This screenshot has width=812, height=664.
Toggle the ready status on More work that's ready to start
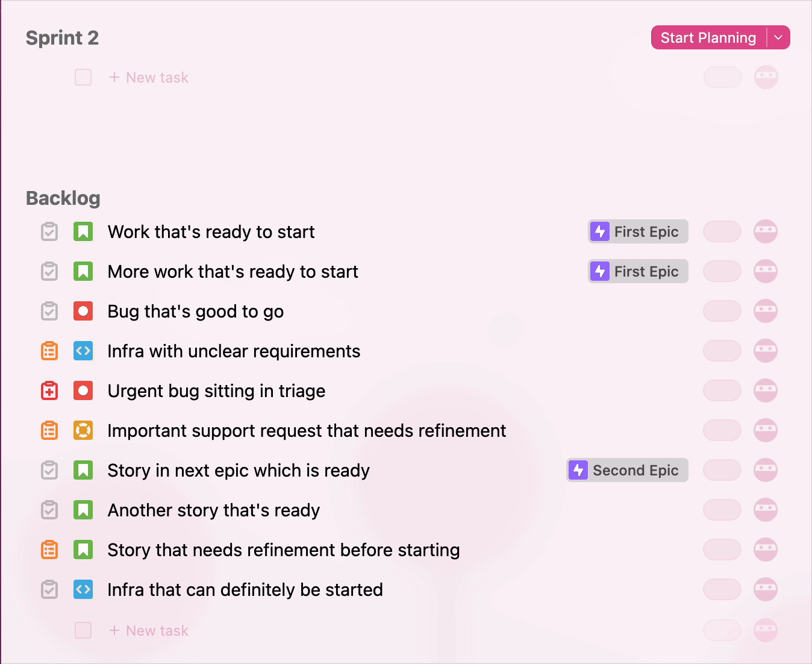[x=49, y=272]
